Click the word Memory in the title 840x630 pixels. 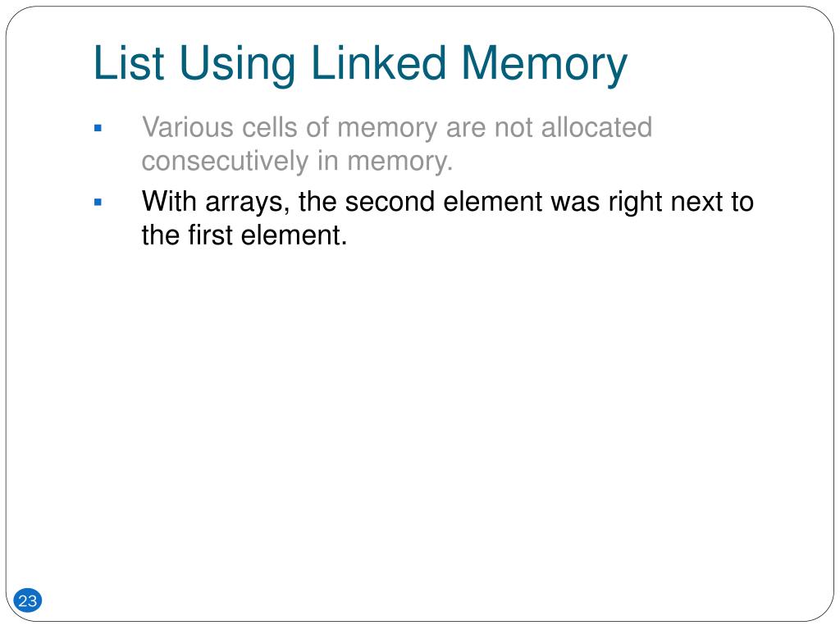click(544, 66)
